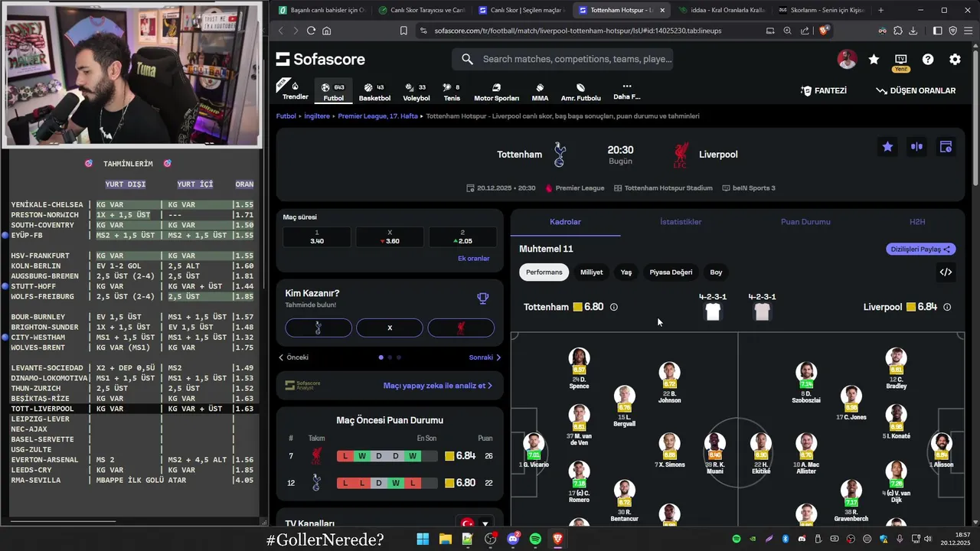Open Sofascore favorites star icon
Viewport: 980px width, 551px height.
tap(874, 60)
